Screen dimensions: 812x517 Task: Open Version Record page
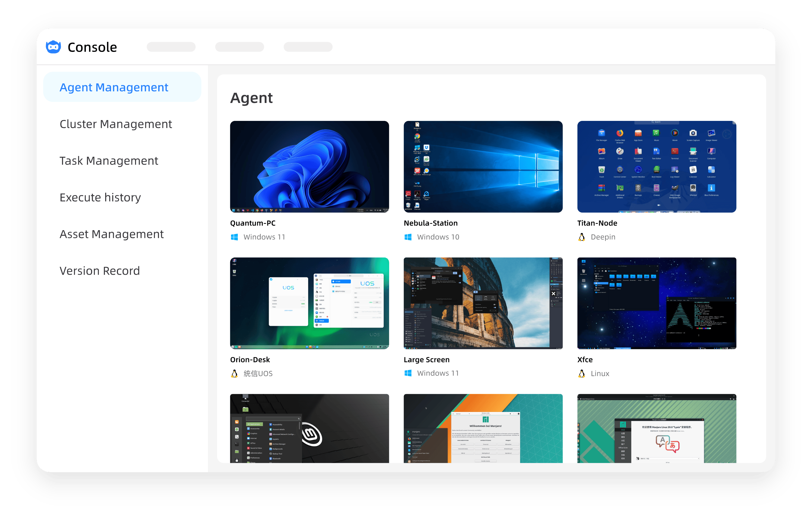(x=99, y=271)
